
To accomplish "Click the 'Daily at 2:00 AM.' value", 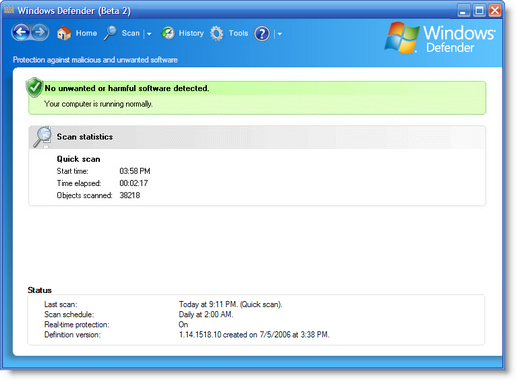I will tap(206, 314).
